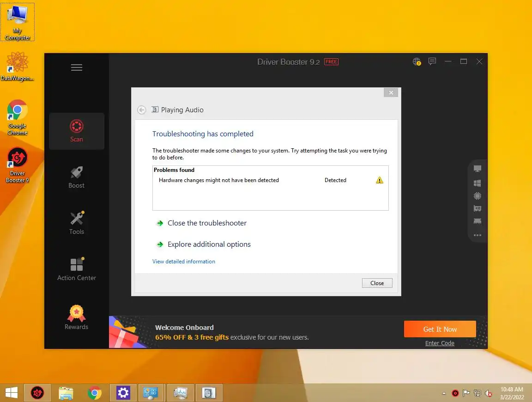
Task: Open the Boost rocket section
Action: click(x=76, y=177)
